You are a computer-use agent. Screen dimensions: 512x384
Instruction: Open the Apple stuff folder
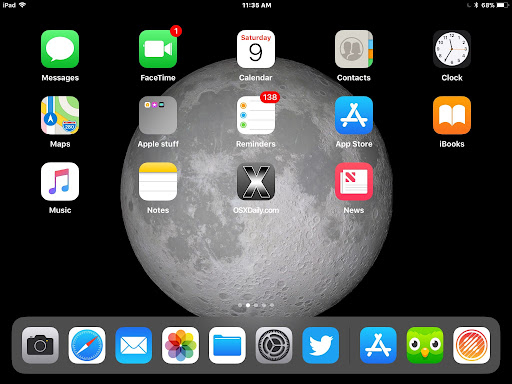[158, 115]
